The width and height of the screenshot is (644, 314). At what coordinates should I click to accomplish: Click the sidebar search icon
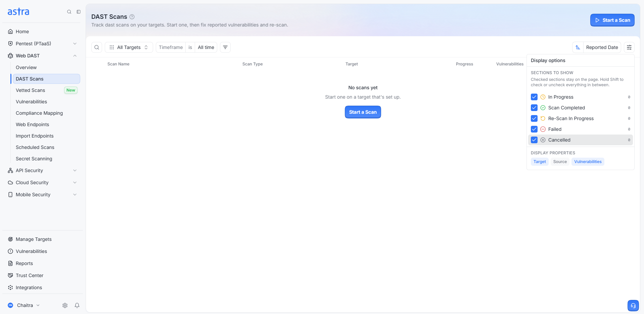coord(69,12)
